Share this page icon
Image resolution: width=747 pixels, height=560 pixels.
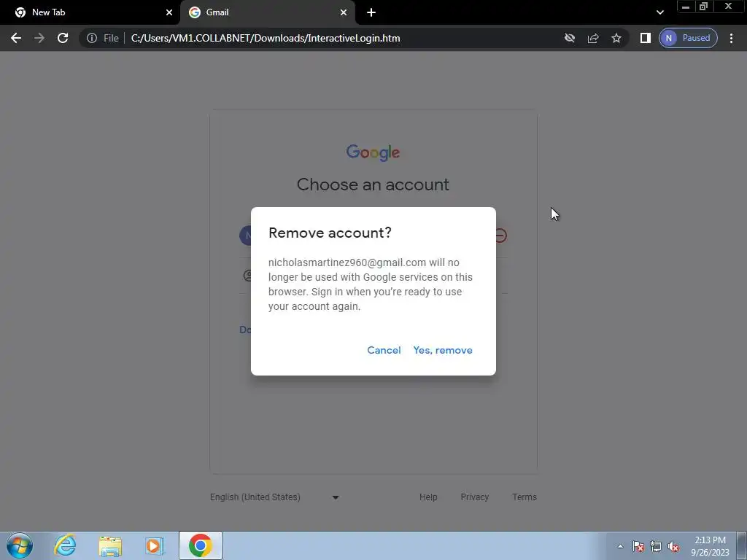coord(593,38)
